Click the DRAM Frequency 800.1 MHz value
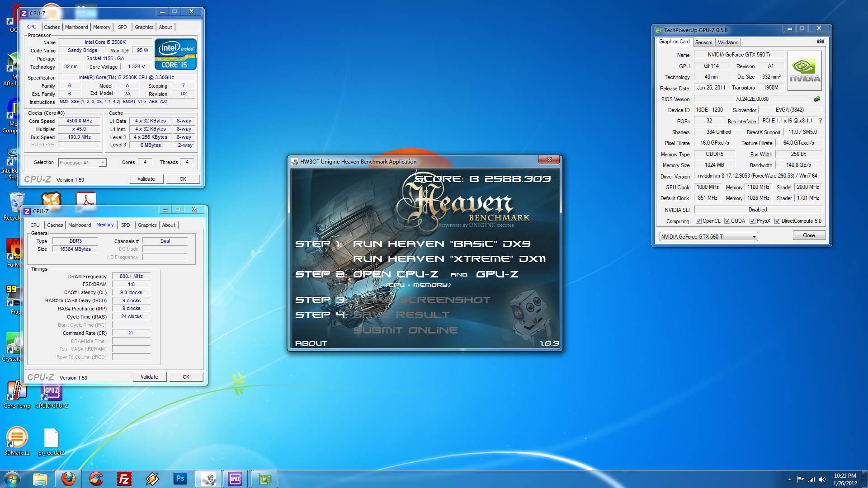 coord(131,276)
